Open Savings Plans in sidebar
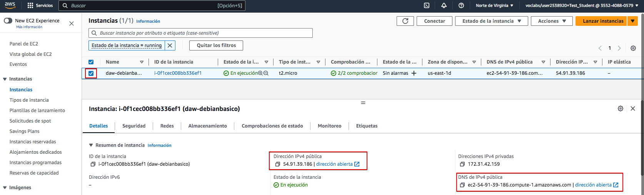The width and height of the screenshot is (644, 195). click(x=25, y=131)
